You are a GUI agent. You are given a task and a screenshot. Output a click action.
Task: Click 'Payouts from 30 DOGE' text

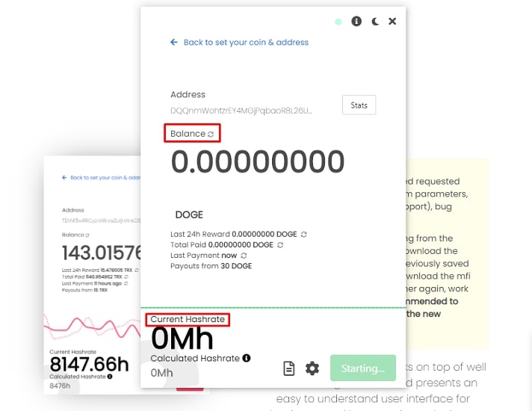point(211,266)
